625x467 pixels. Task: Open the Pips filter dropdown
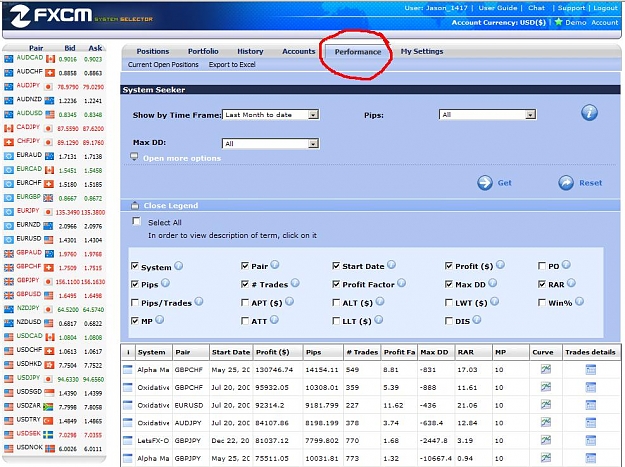487,115
